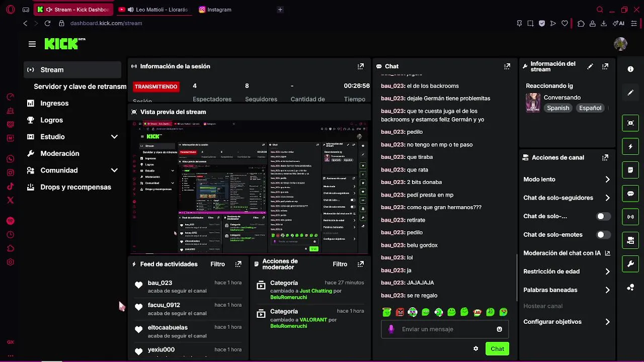Pop out the Chat panel
The height and width of the screenshot is (362, 644).
tap(507, 66)
